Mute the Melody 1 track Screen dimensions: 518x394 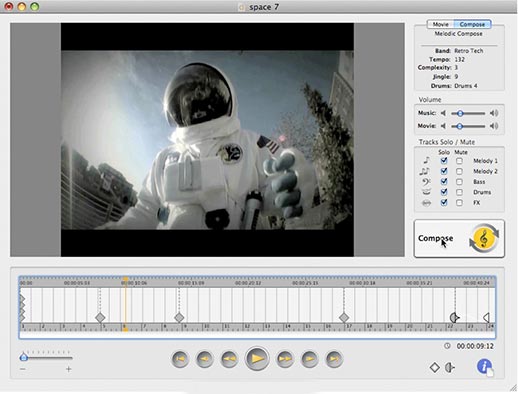pyautogui.click(x=459, y=161)
